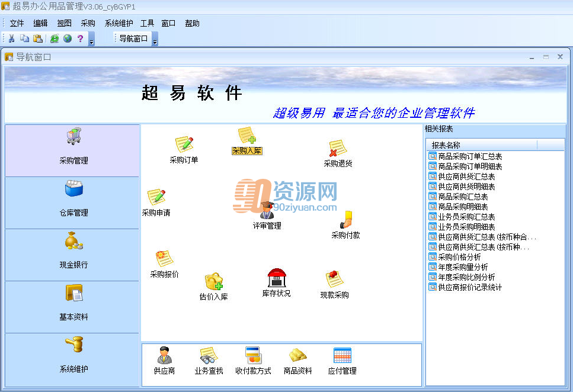The height and width of the screenshot is (392, 573).
Task: Close the 导航窗口 child window
Action: 560,57
